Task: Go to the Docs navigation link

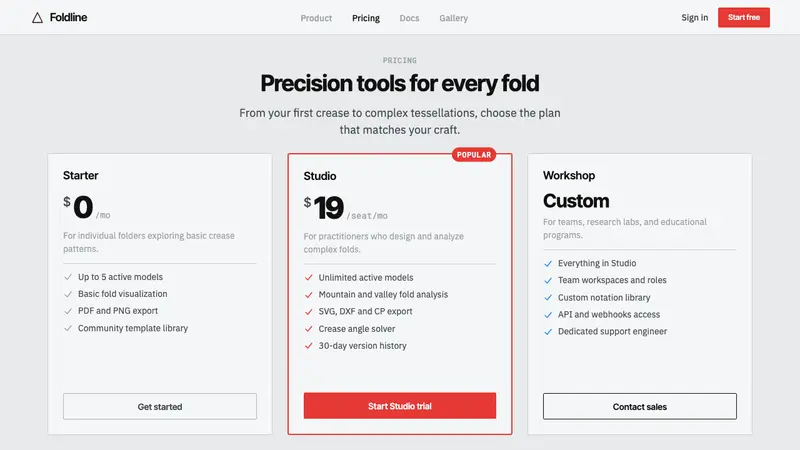Action: click(x=409, y=18)
